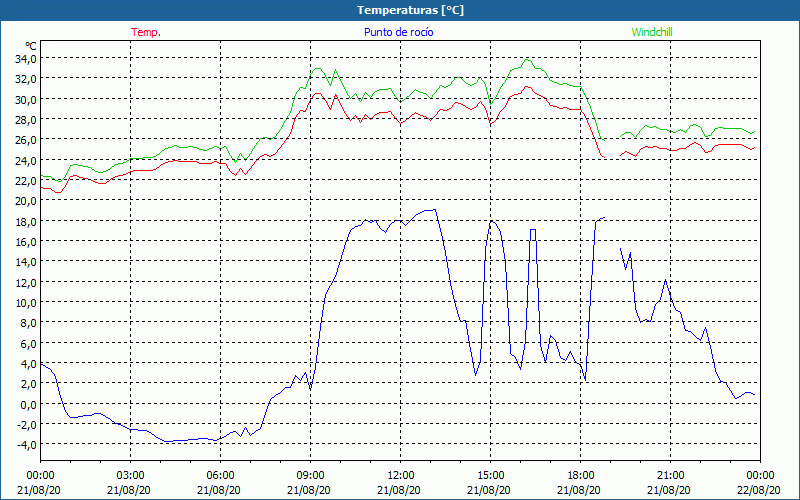
Task: Click the 0,0 y-axis value
Action: pos(28,404)
